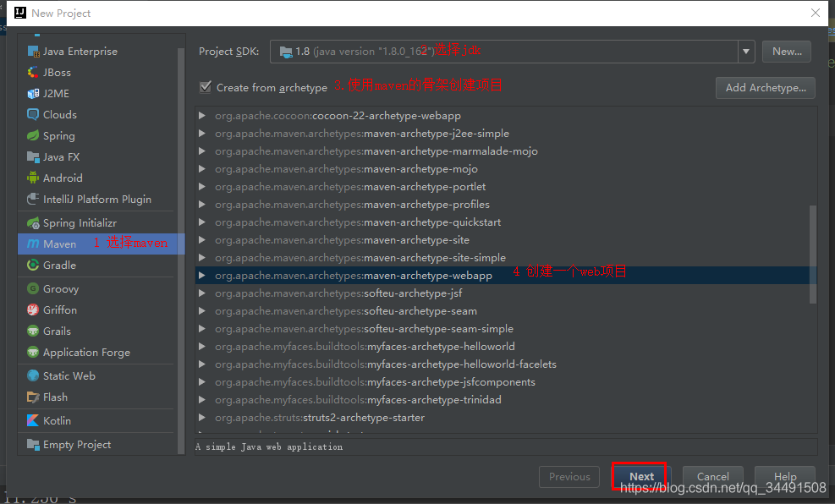
Task: Click the Help button
Action: (785, 476)
